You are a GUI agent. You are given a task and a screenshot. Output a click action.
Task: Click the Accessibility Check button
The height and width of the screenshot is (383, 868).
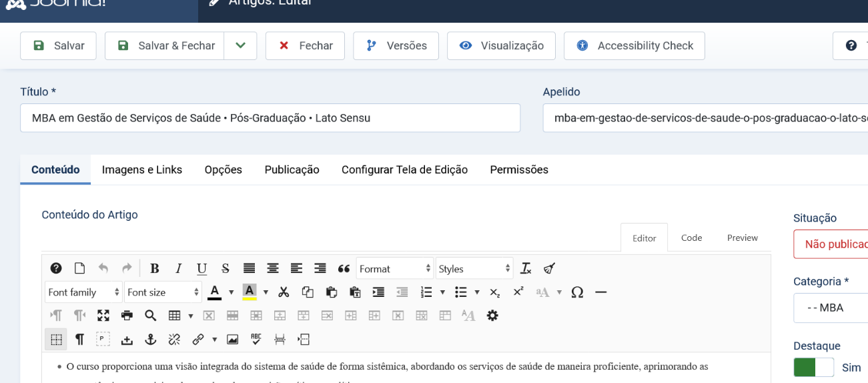tap(634, 45)
